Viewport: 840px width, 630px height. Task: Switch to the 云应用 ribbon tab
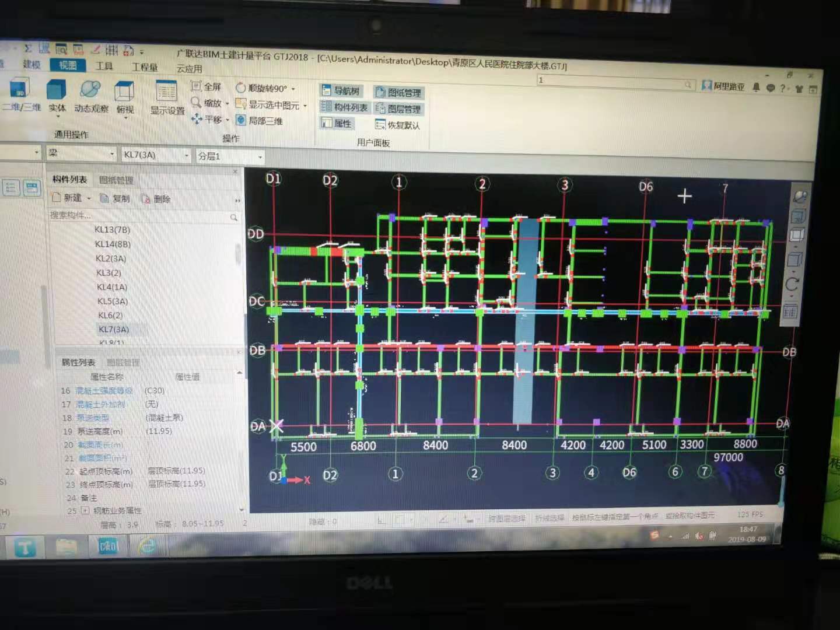pyautogui.click(x=189, y=69)
